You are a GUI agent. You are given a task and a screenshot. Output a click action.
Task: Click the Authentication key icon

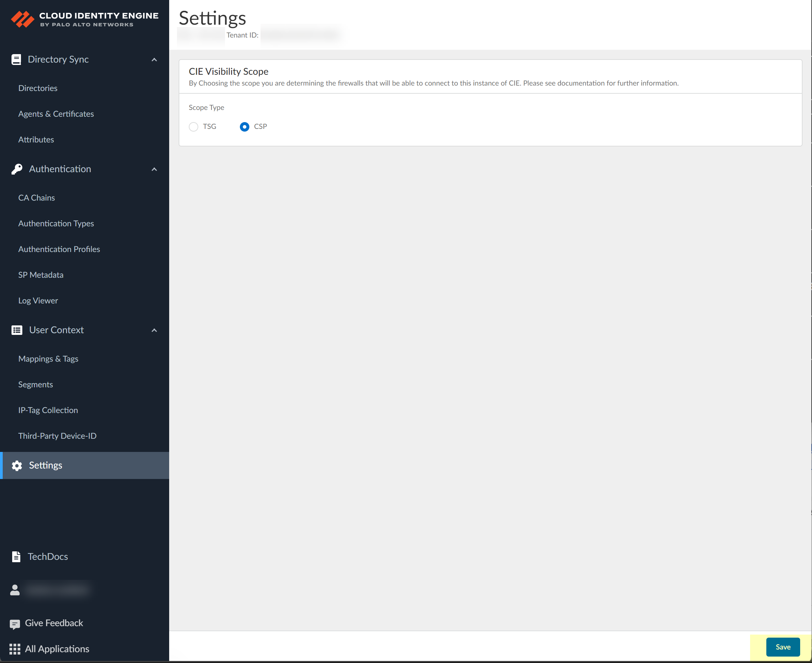[17, 169]
